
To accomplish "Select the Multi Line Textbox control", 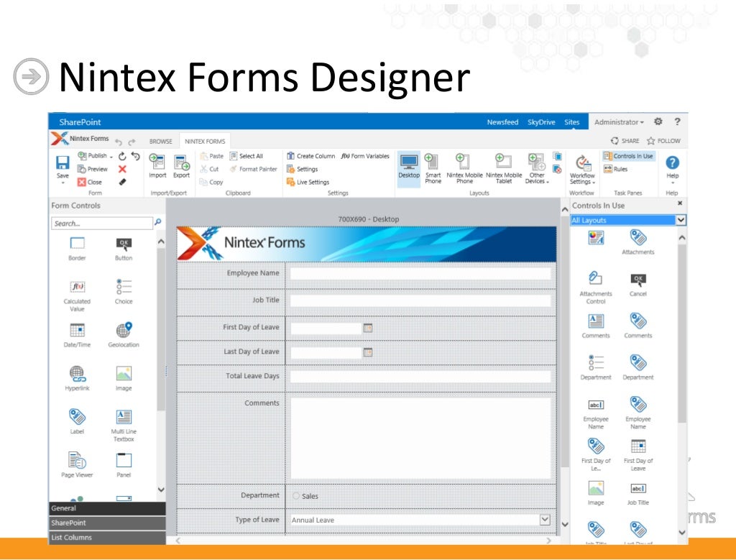I will coord(124,426).
